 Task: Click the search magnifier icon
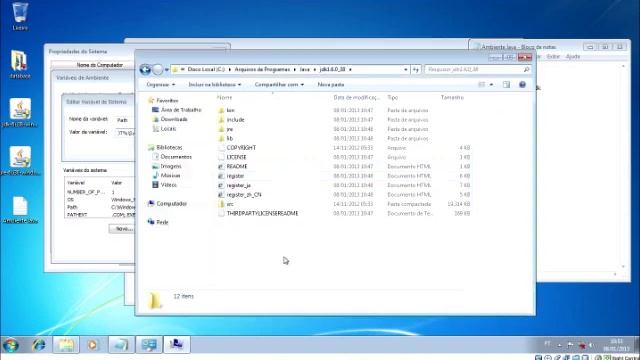tap(527, 70)
